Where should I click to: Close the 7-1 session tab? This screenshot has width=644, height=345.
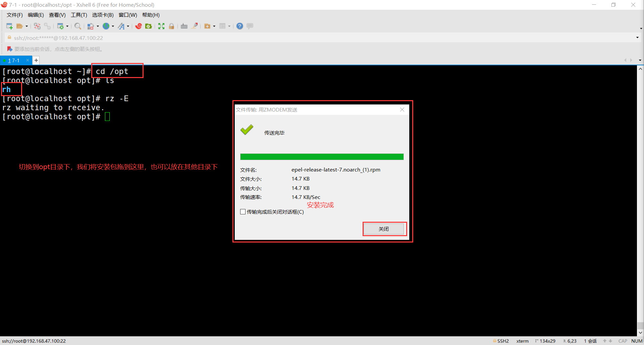[x=28, y=60]
